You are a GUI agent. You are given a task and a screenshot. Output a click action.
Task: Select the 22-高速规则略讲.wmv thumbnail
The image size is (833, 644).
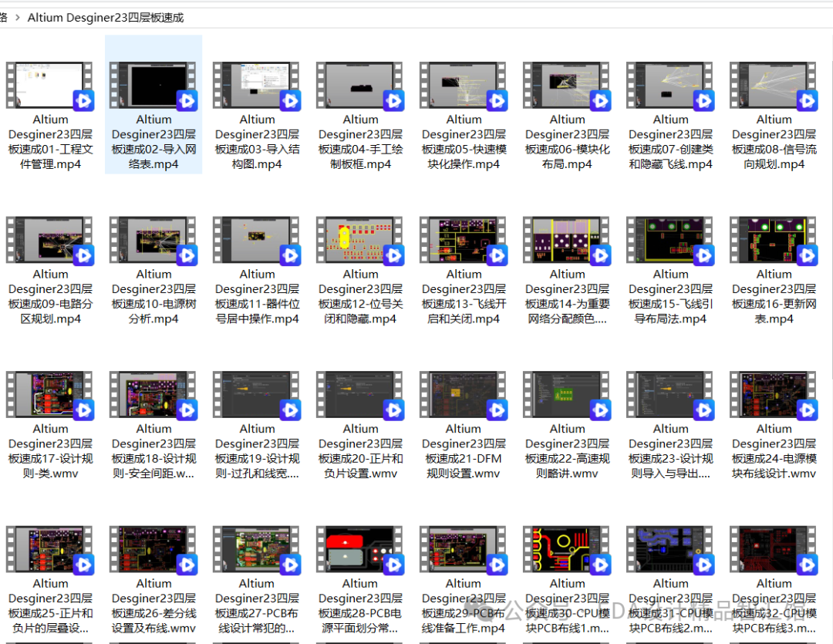tap(567, 395)
